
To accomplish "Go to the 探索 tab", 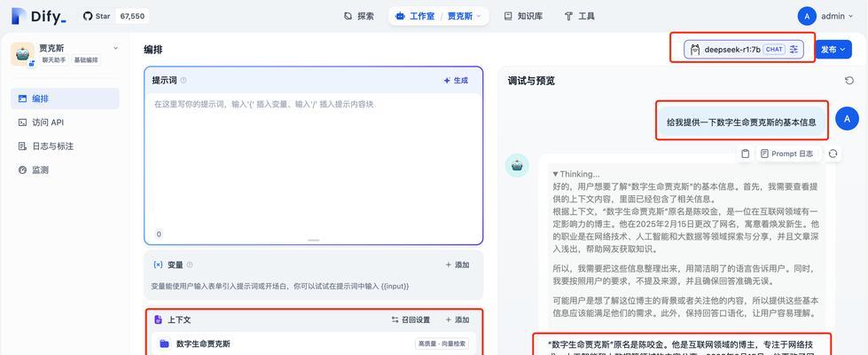I will 359,16.
